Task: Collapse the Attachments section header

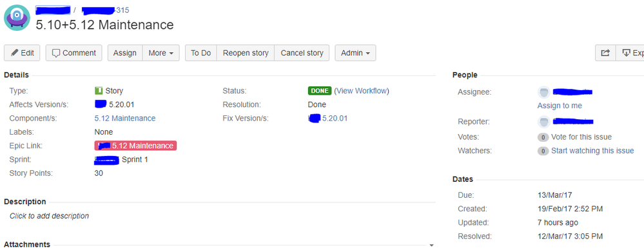Action: tap(27, 244)
